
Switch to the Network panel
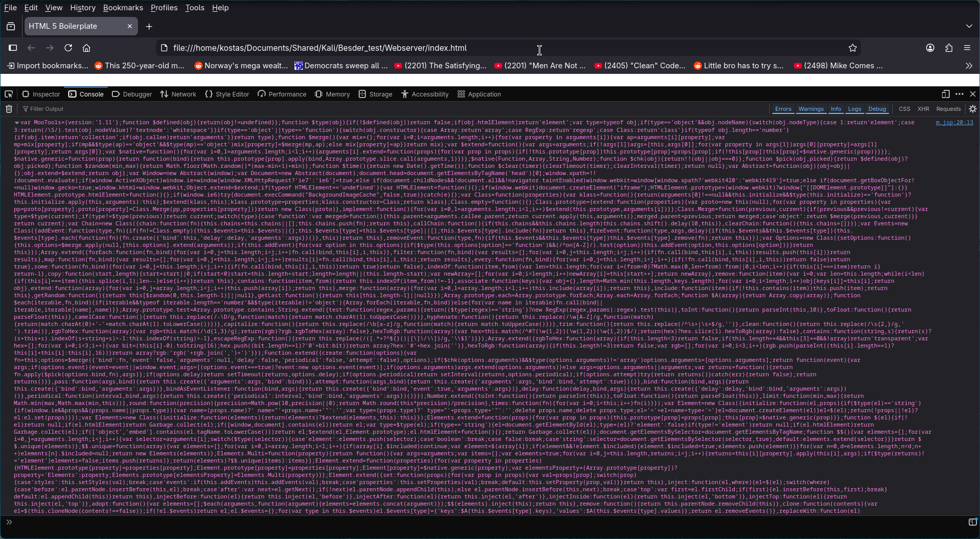point(178,94)
